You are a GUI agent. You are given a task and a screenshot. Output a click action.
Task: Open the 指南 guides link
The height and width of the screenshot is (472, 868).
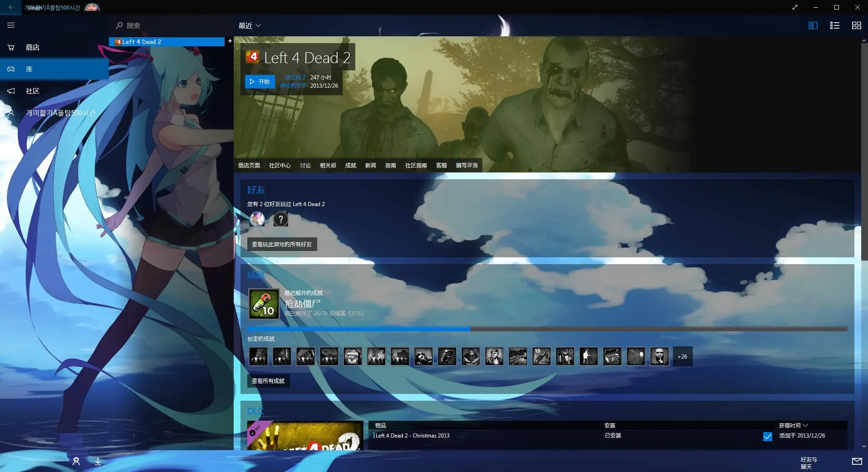[x=390, y=166]
